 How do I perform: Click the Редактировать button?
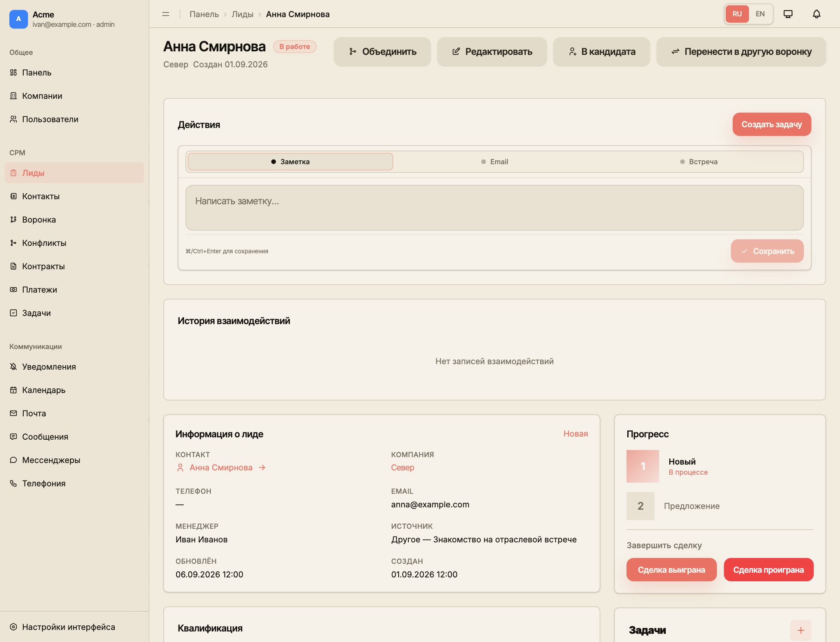tap(492, 51)
